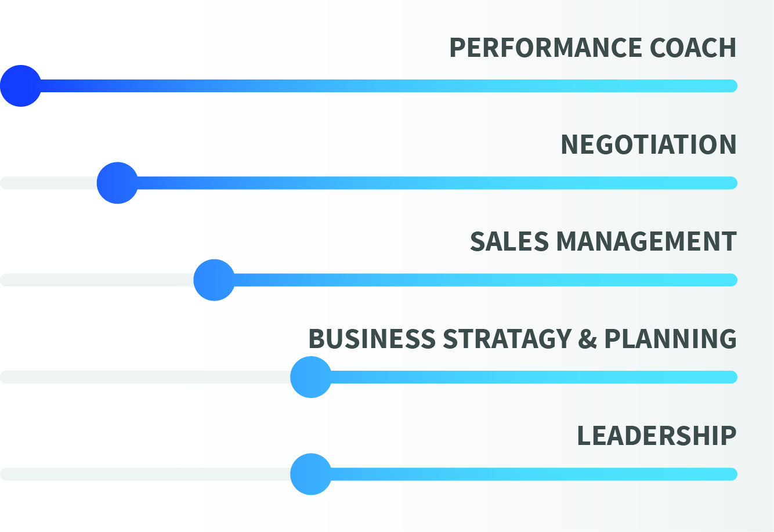The height and width of the screenshot is (532, 774).
Task: Click the Performance Coach slider handle
Action: 21,86
